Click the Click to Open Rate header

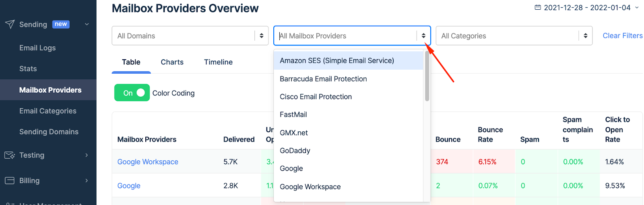pos(617,130)
